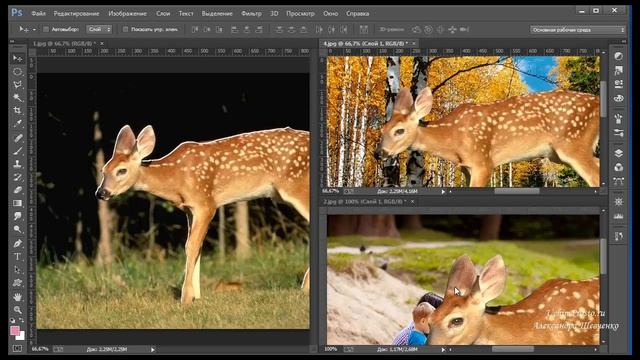Viewport: 640px width, 360px height.
Task: Select the Elliptical Marquee tool
Action: tap(17, 71)
